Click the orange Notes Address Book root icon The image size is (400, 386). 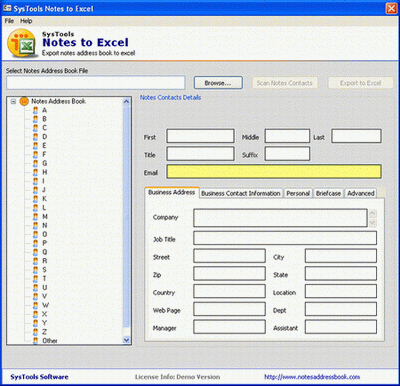24,101
